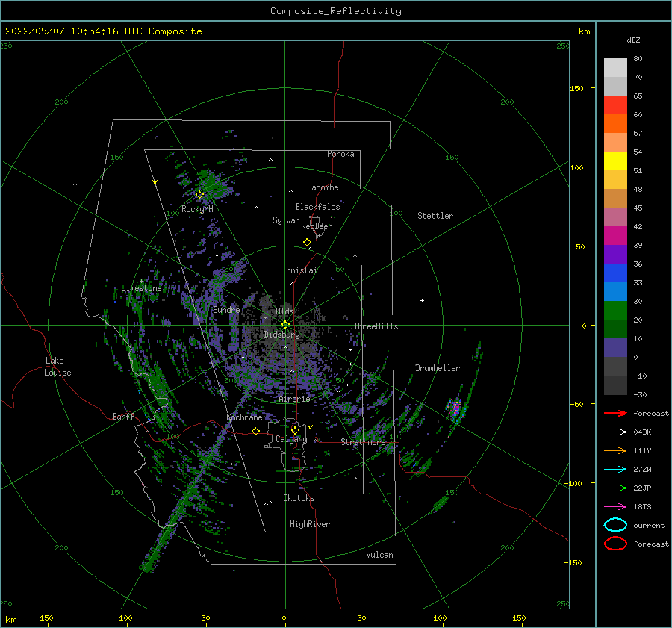This screenshot has height=628, width=672.
Task: Click the dBZ legend heading
Action: tap(633, 40)
